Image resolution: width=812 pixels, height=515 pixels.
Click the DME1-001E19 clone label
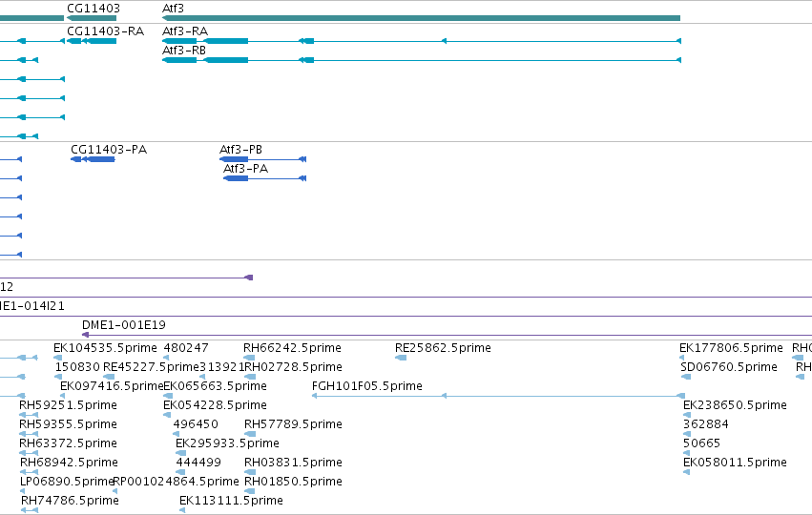(x=124, y=325)
